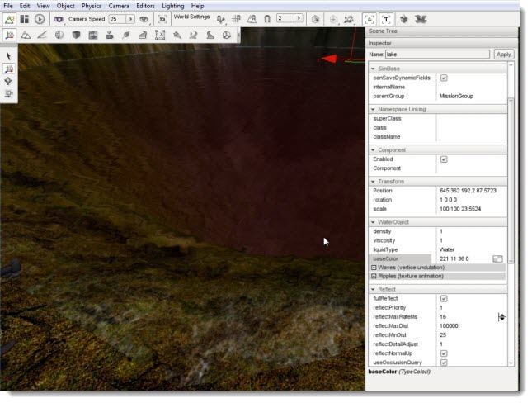Open the River Editor icon
The width and height of the screenshot is (532, 403).
tap(193, 35)
